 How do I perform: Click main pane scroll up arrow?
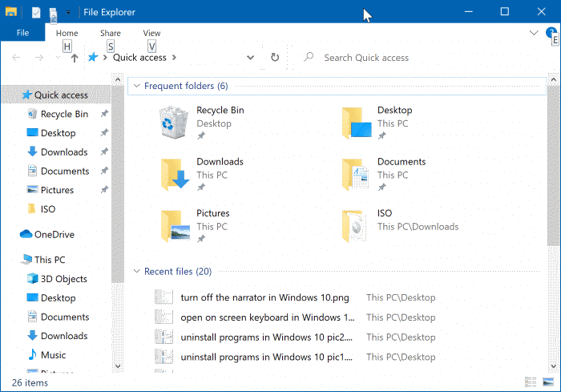tap(553, 79)
